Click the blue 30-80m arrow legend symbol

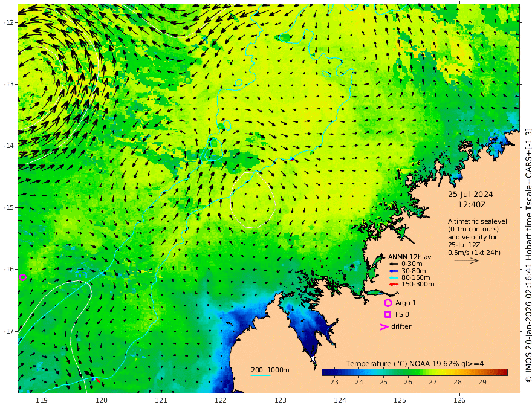pyautogui.click(x=394, y=271)
